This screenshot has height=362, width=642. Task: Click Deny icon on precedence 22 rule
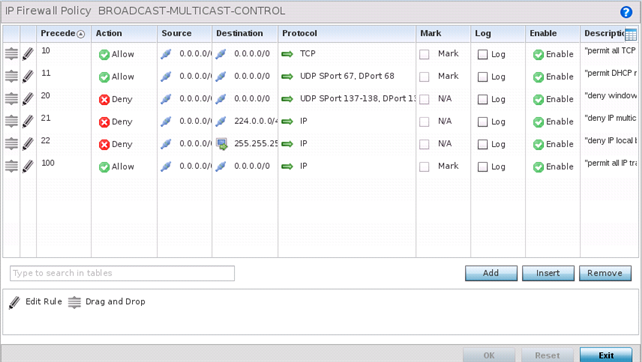[x=104, y=144]
